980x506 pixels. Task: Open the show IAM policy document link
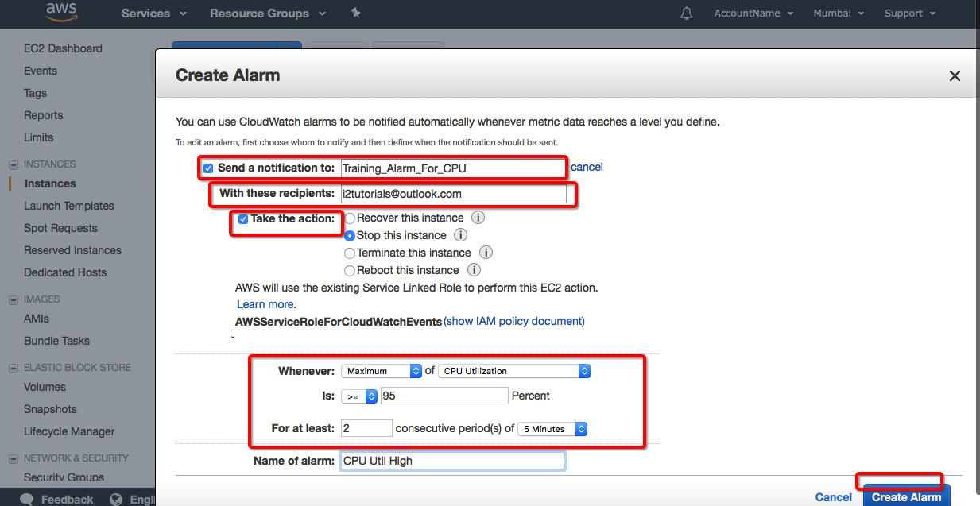pos(514,321)
